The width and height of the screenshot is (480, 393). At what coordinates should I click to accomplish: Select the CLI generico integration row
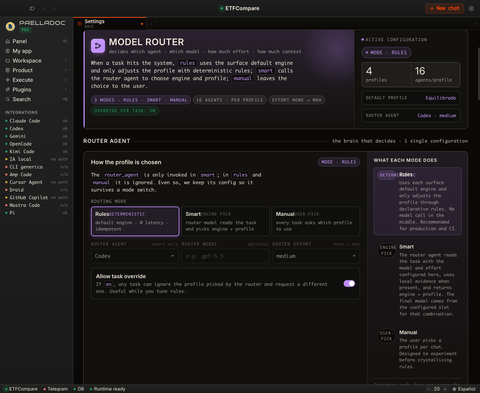coord(36,167)
